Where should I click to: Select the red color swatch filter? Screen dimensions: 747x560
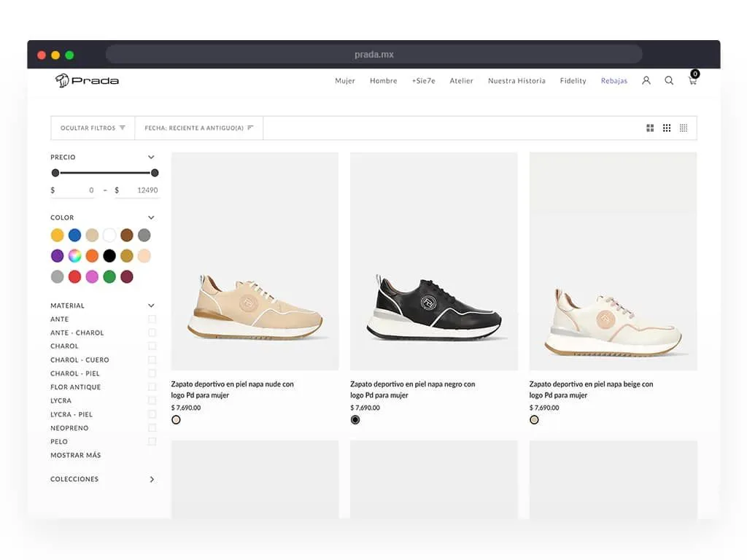click(x=74, y=277)
